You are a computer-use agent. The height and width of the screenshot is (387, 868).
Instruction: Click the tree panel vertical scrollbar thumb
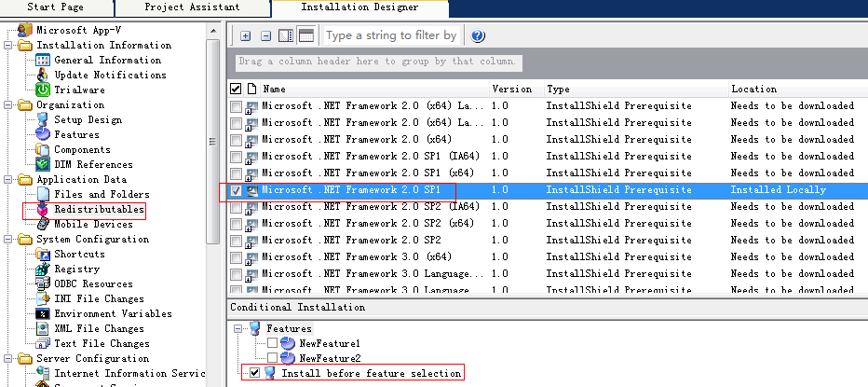[213, 142]
